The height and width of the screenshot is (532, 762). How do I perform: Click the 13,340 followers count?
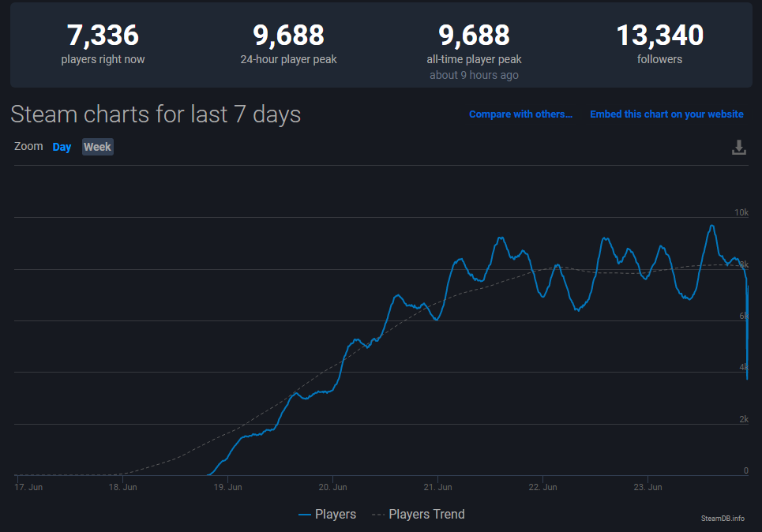(x=659, y=36)
